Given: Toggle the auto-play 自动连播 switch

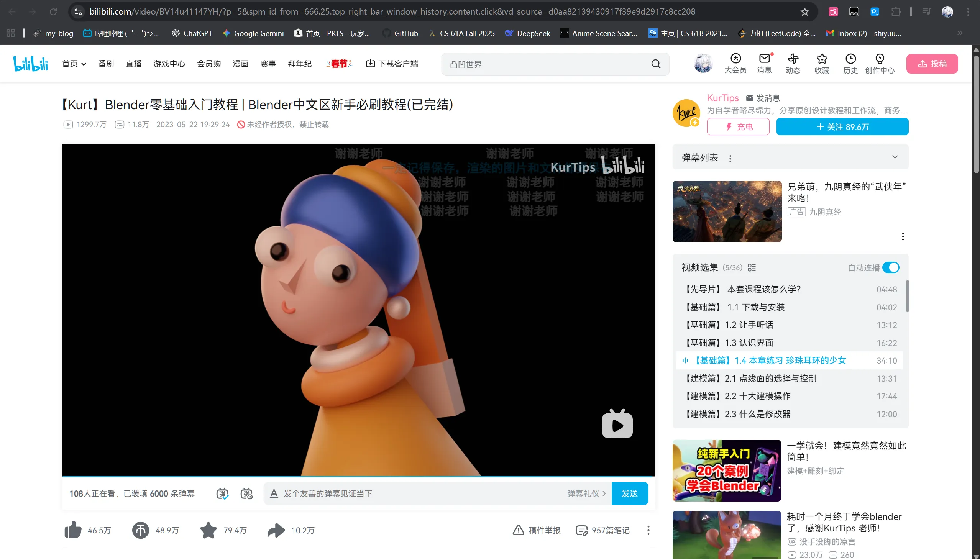Looking at the screenshot, I should tap(891, 267).
